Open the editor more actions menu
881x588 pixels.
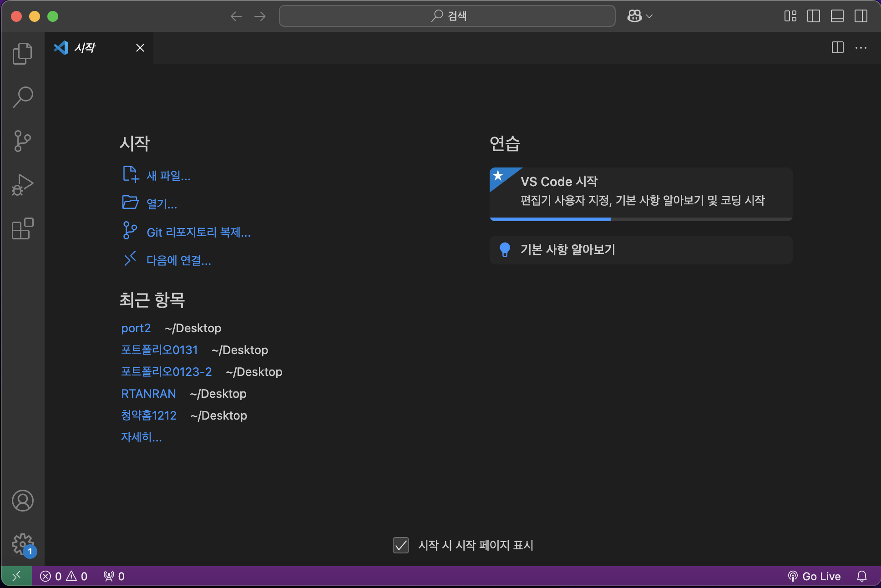[x=861, y=48]
